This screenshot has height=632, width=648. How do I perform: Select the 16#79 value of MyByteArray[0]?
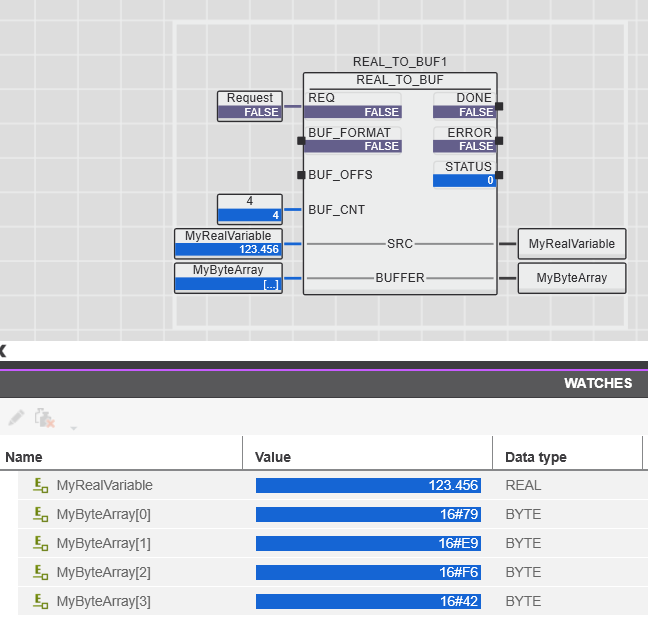point(368,514)
